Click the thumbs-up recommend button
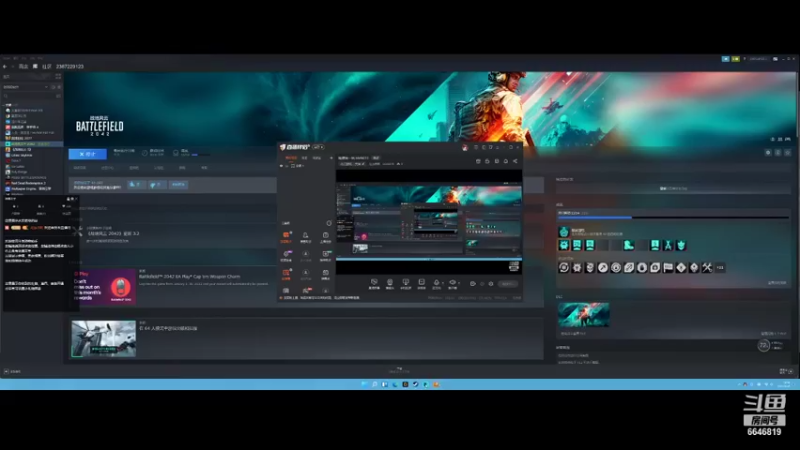The height and width of the screenshot is (450, 800). pyautogui.click(x=136, y=184)
